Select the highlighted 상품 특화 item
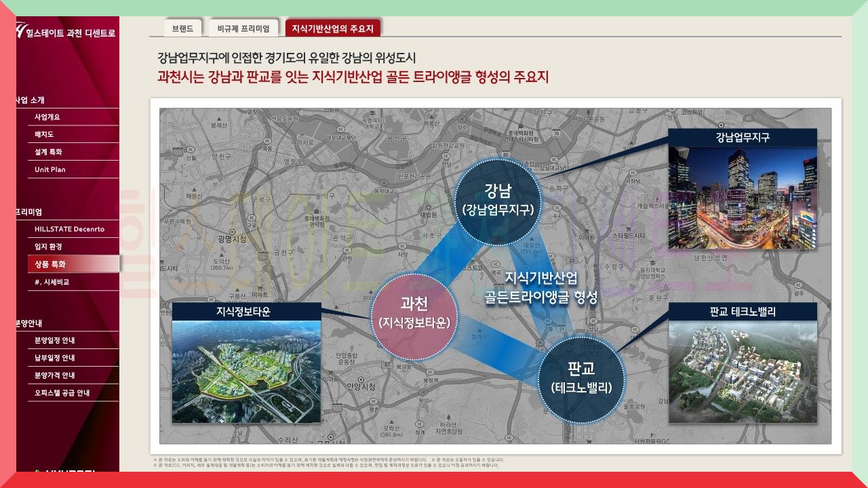 73,264
